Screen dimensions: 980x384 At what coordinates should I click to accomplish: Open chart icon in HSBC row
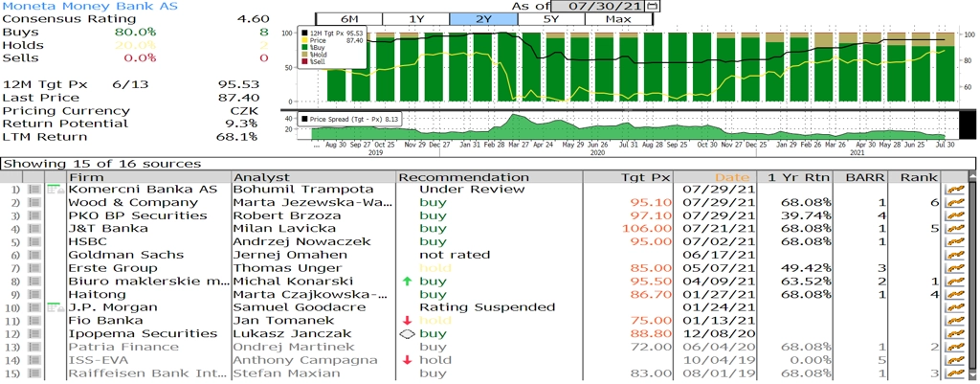point(956,242)
